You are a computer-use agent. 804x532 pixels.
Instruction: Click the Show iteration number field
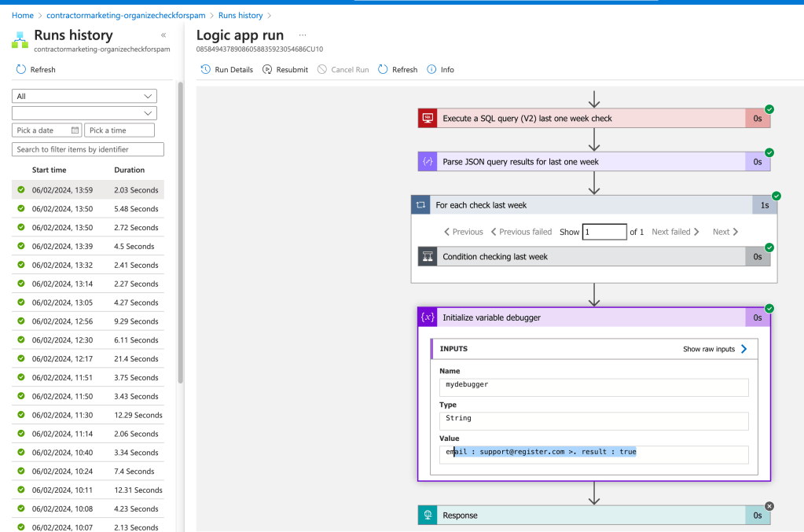click(x=604, y=232)
